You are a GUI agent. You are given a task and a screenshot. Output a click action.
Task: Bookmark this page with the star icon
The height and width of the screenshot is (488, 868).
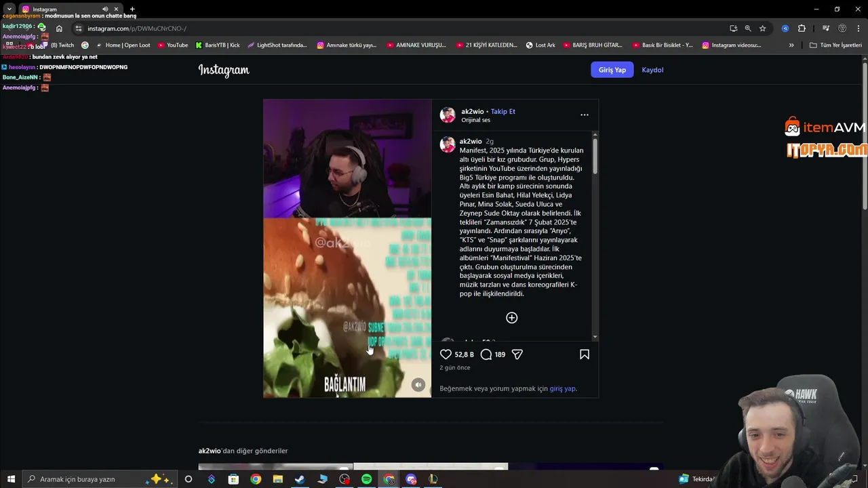[763, 28]
